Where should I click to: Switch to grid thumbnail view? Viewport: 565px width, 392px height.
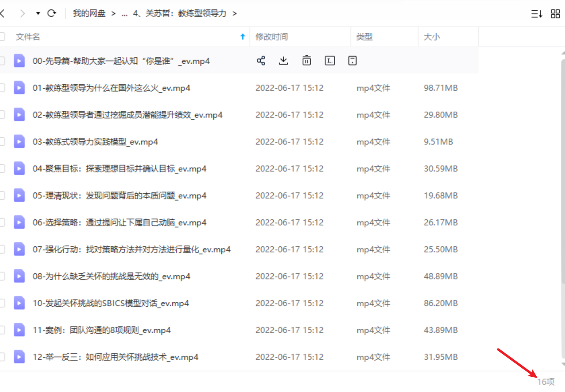click(555, 13)
